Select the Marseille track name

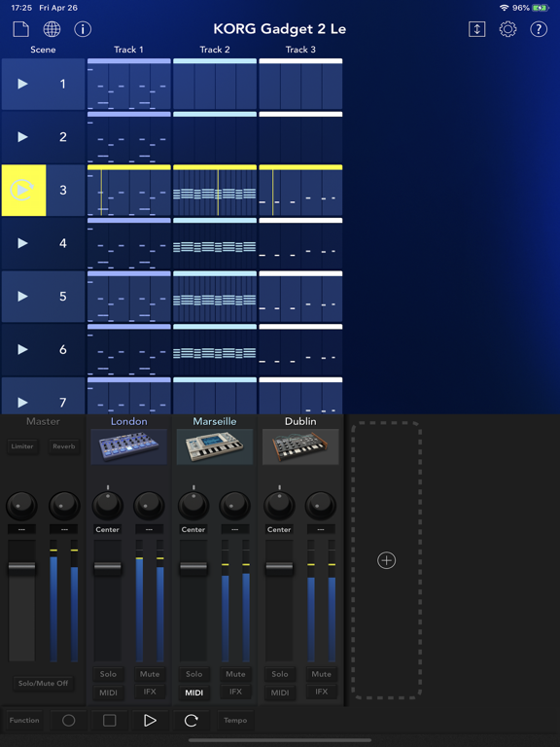point(215,421)
